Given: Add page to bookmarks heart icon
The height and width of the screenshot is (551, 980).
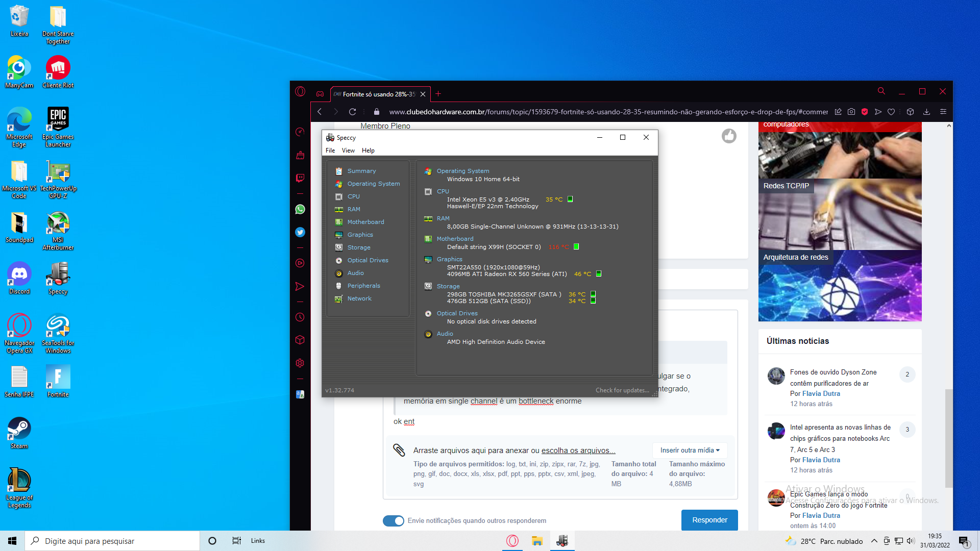Looking at the screenshot, I should coord(891,112).
